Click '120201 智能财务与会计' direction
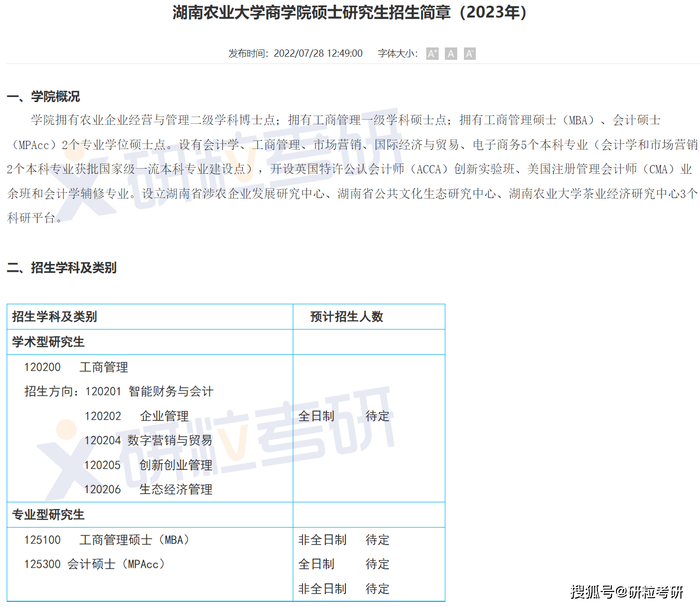 pyautogui.click(x=149, y=391)
